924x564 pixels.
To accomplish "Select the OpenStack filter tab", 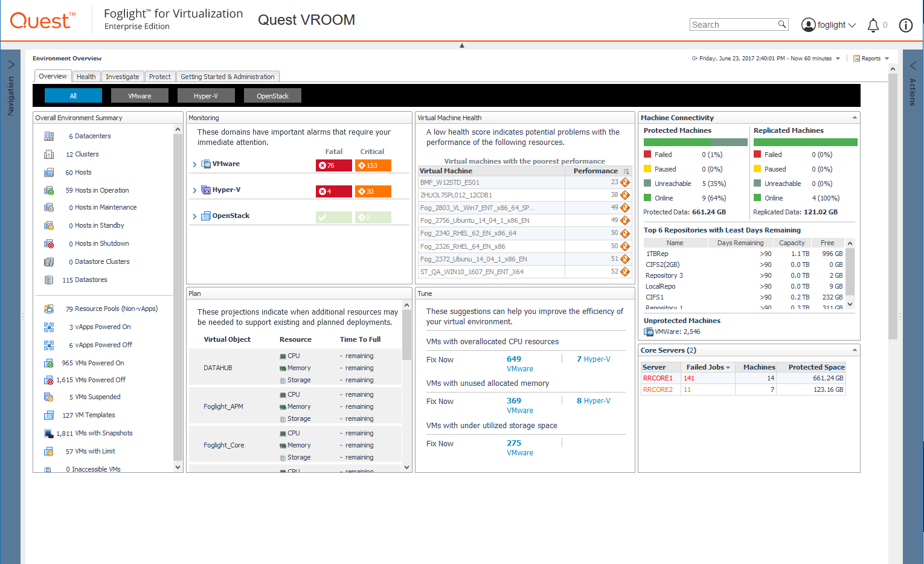I will pos(272,95).
